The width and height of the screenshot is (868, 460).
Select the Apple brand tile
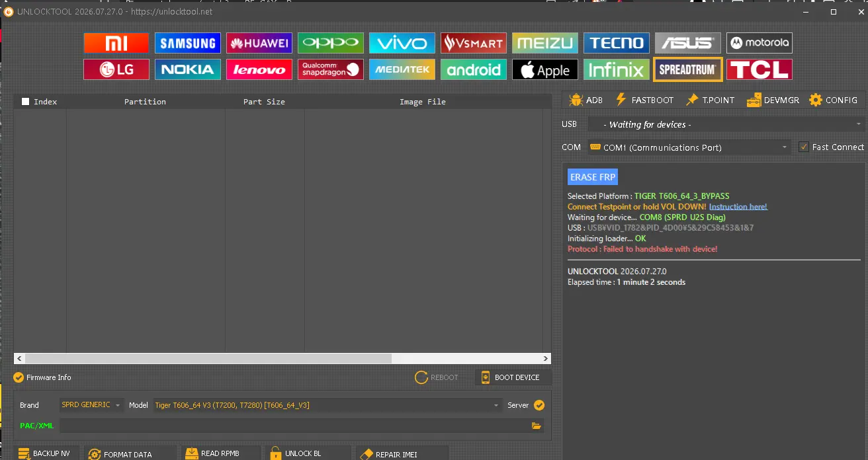(545, 69)
